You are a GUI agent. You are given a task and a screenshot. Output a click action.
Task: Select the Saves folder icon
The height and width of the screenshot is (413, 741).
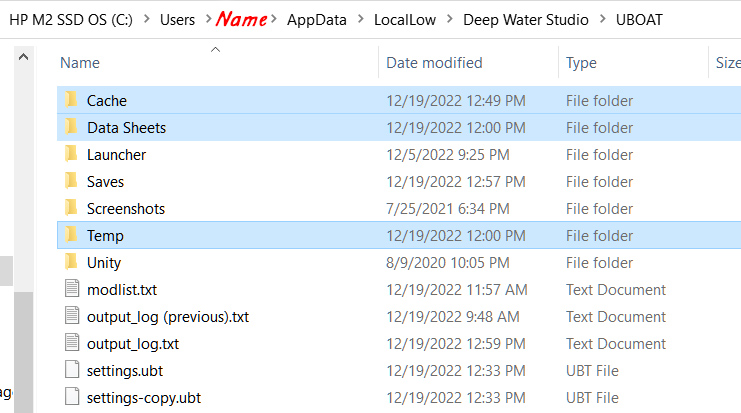[71, 181]
